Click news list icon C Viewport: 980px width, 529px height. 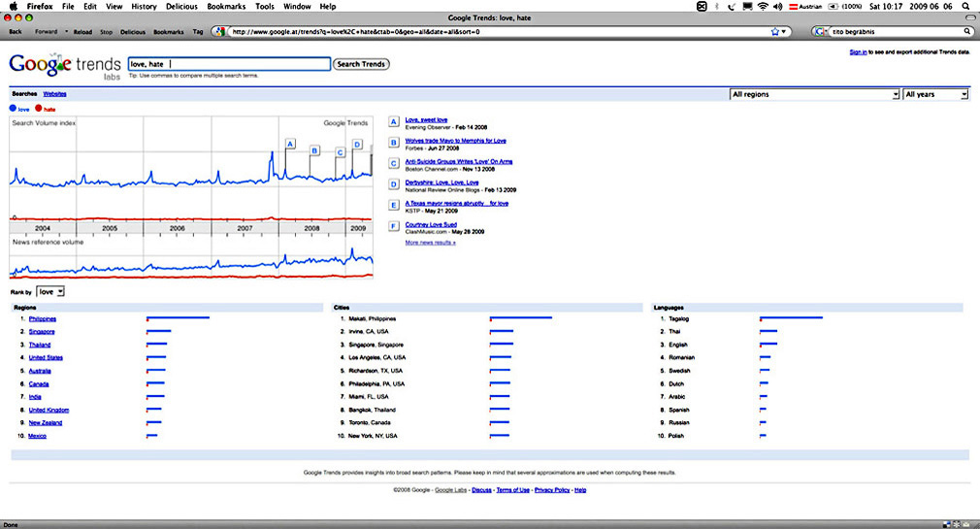[394, 164]
